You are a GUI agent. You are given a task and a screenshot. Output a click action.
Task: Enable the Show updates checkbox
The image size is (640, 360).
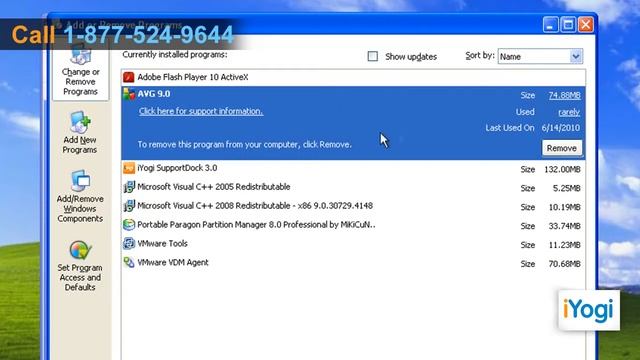372,56
